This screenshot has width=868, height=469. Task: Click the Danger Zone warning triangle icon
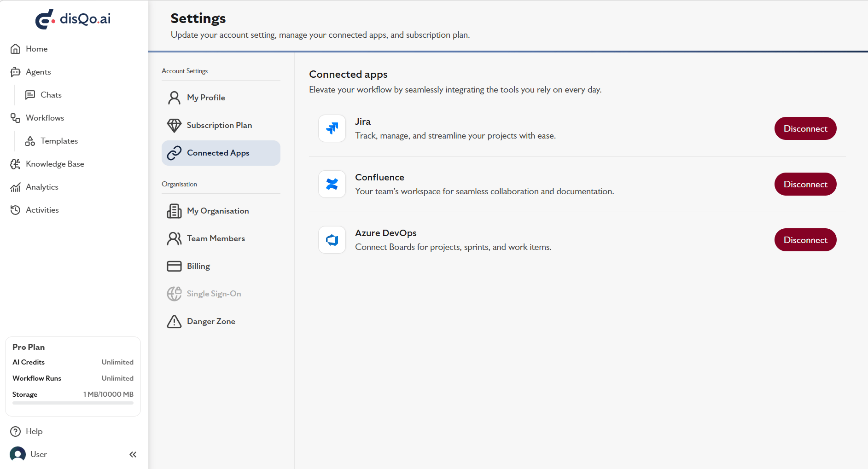tap(174, 321)
